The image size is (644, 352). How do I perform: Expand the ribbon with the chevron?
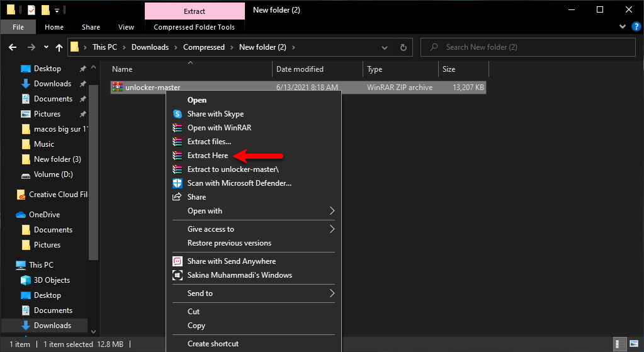point(622,26)
